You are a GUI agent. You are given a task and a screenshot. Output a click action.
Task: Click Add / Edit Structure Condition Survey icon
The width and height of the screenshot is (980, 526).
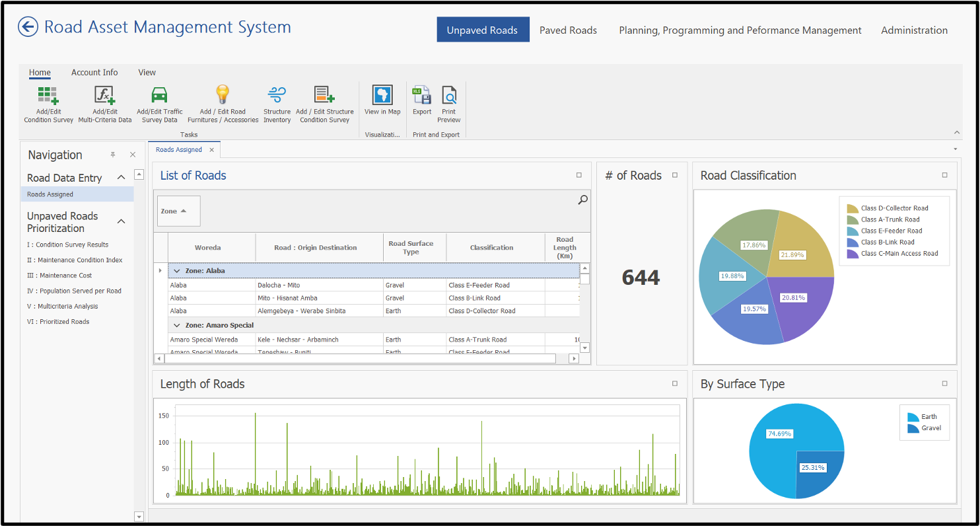point(324,96)
